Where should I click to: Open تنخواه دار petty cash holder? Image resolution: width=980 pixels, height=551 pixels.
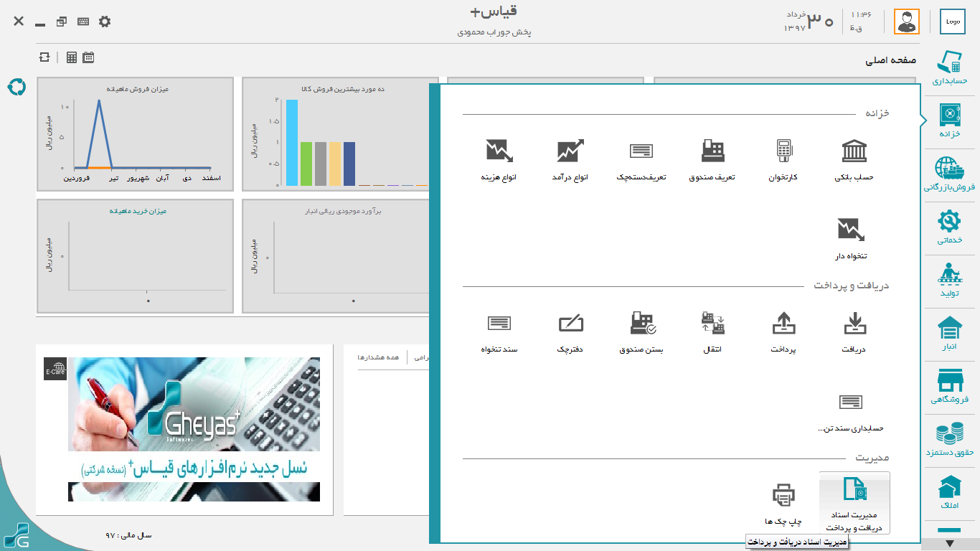(852, 239)
